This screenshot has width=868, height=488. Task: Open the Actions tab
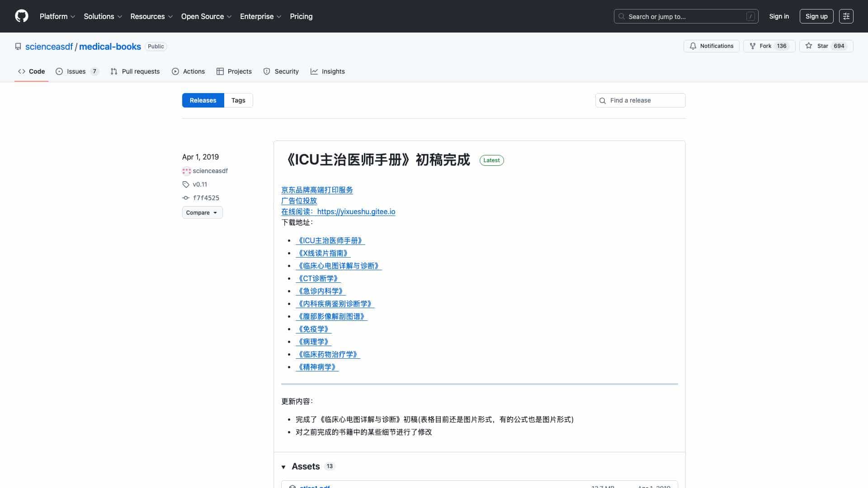[189, 71]
